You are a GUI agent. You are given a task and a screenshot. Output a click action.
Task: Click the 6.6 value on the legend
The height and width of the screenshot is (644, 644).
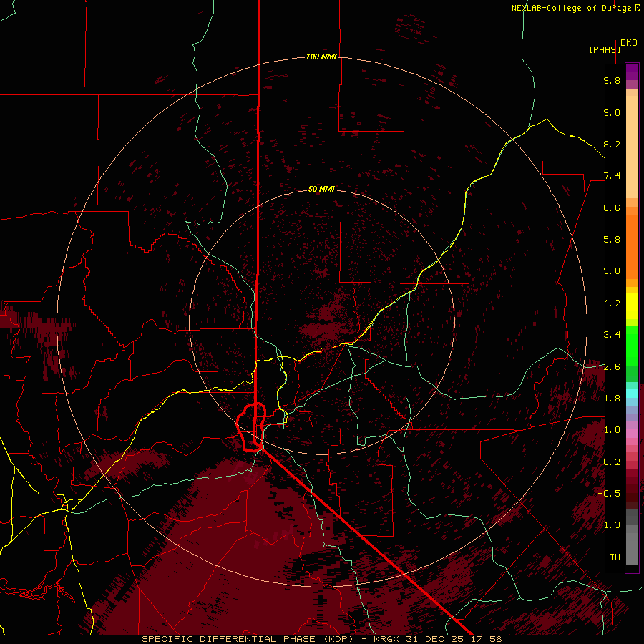[x=612, y=208]
